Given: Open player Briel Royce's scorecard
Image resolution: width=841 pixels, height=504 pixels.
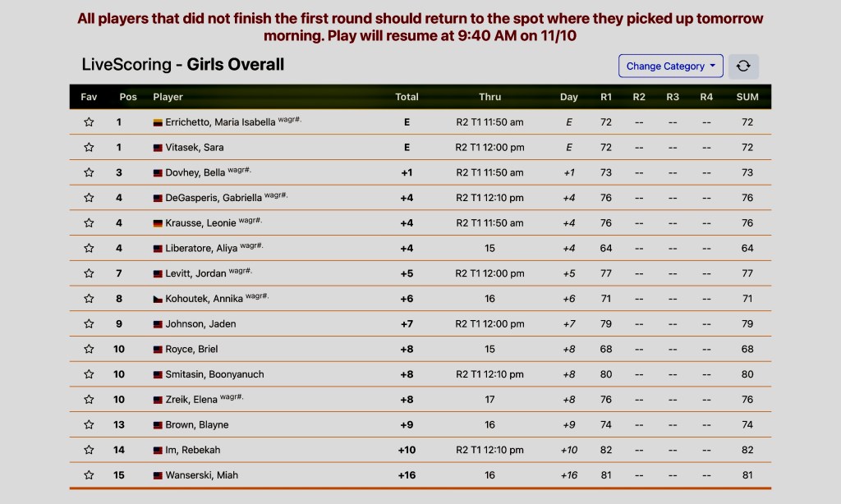Looking at the screenshot, I should 191,350.
